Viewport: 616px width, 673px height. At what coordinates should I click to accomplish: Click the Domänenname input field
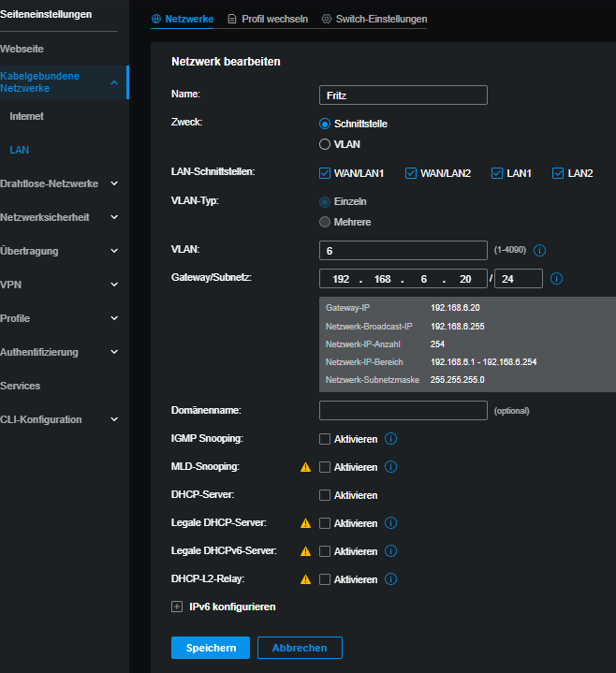pyautogui.click(x=403, y=410)
